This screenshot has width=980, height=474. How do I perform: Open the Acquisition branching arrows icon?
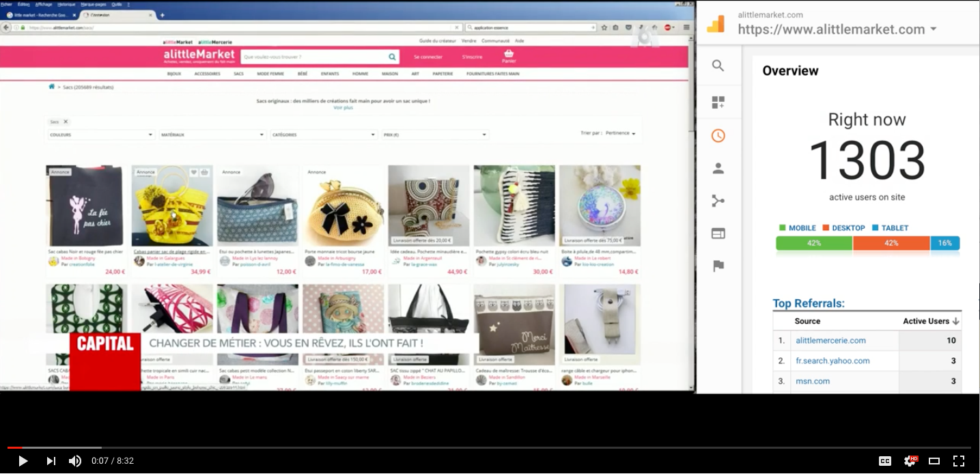coord(718,201)
